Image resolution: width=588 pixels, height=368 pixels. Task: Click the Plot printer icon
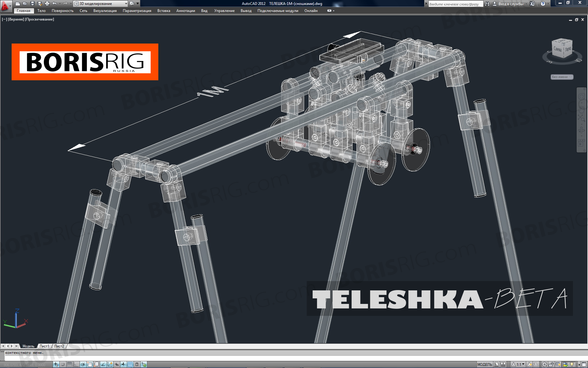47,4
